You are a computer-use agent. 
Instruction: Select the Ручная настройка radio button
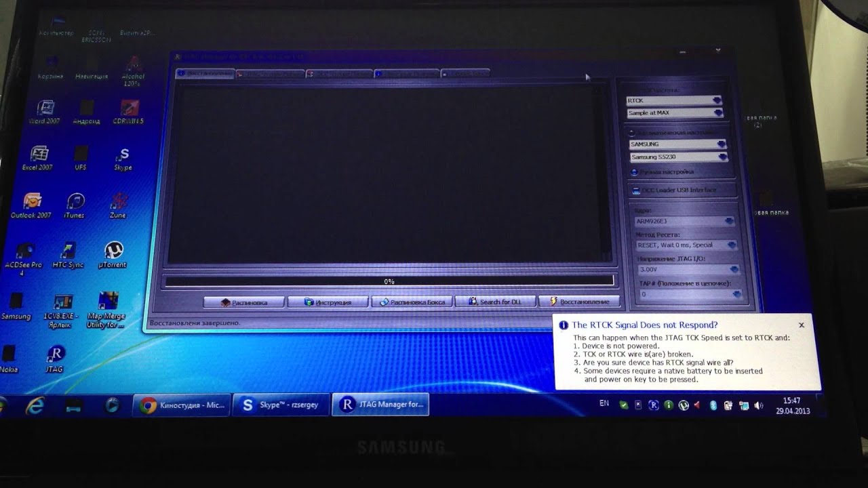[634, 172]
